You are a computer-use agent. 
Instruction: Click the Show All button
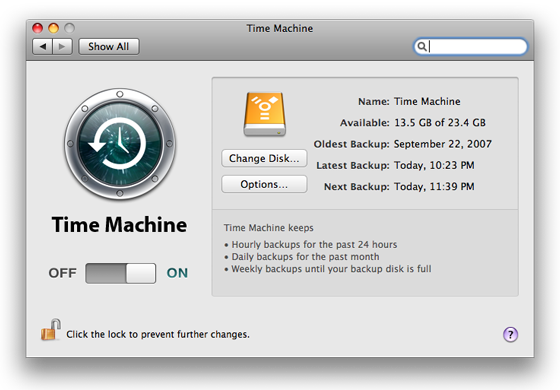coord(109,46)
